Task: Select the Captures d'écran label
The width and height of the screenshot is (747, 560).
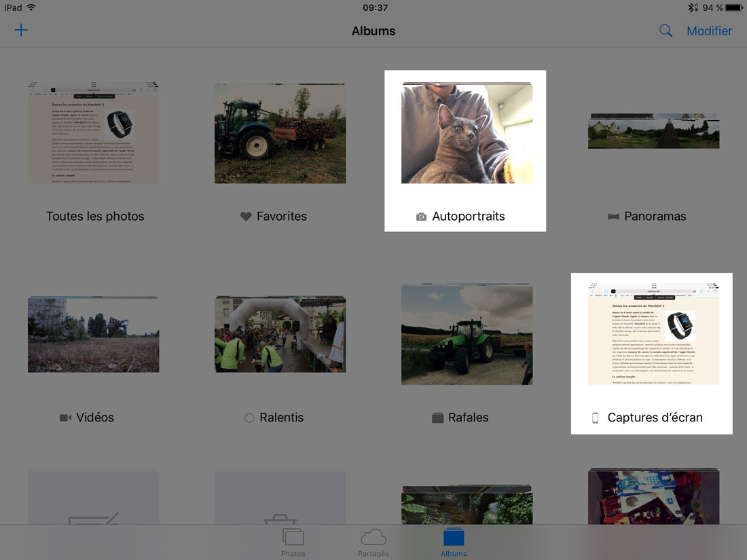Action: 655,417
